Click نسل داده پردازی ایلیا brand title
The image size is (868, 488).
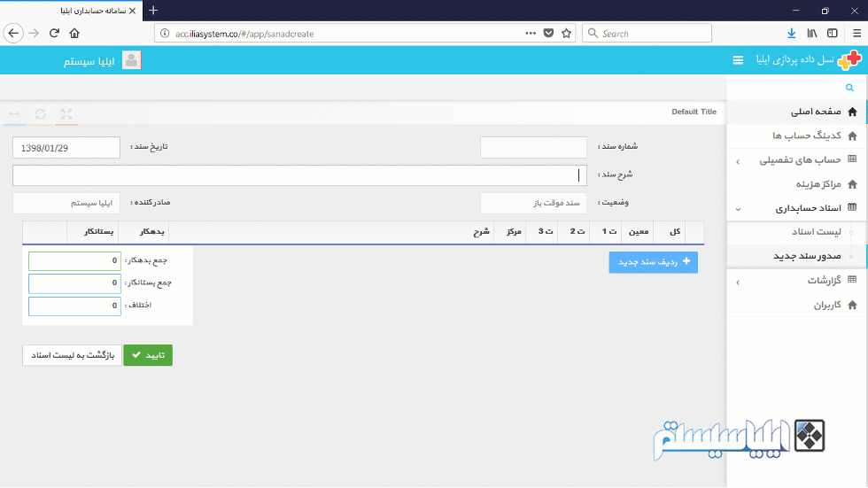click(x=795, y=59)
